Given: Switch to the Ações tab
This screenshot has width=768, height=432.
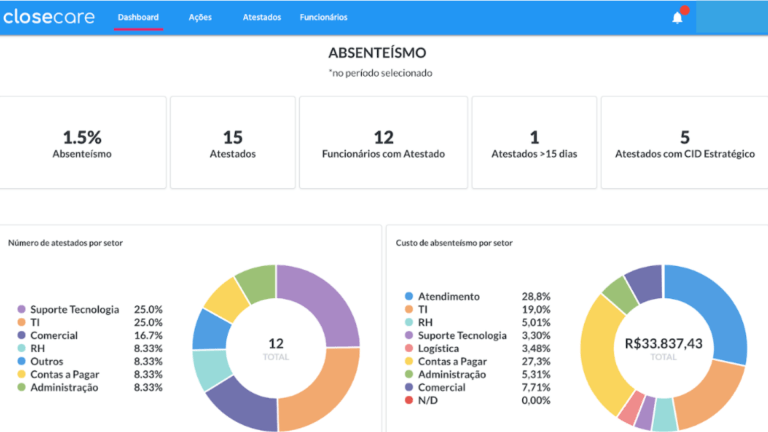Looking at the screenshot, I should pyautogui.click(x=200, y=17).
